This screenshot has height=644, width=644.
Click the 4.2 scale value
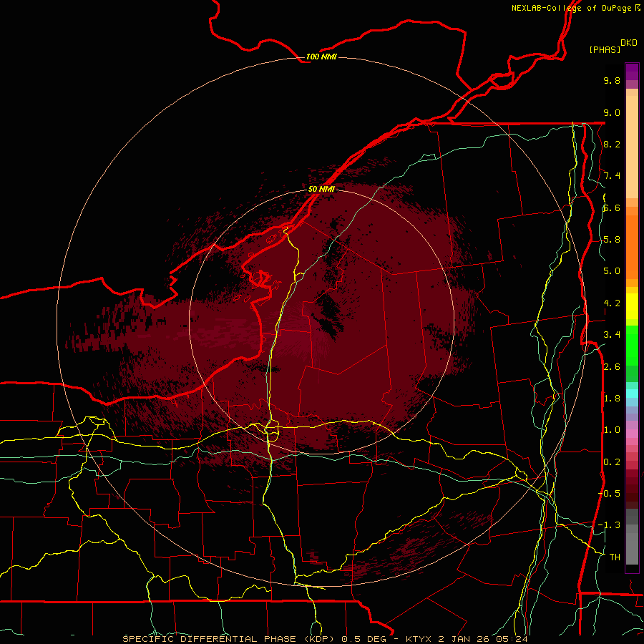[x=612, y=303]
